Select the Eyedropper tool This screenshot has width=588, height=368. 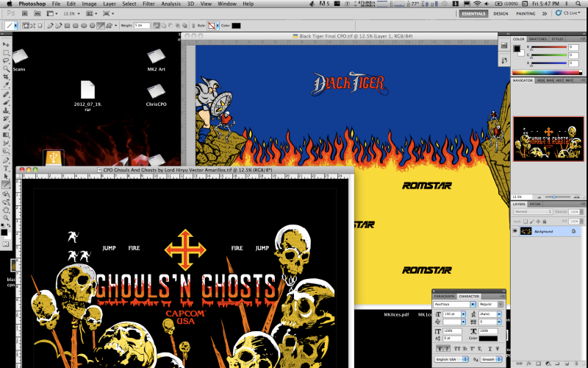(x=6, y=85)
